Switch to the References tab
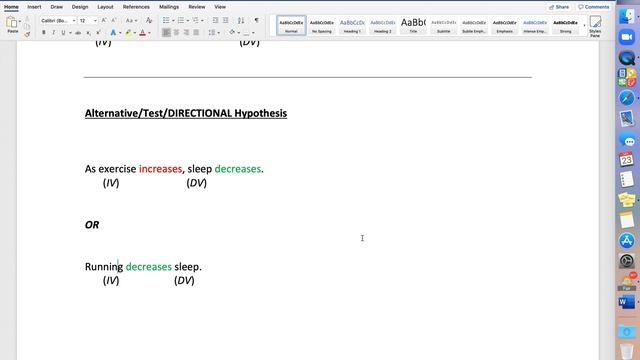The height and width of the screenshot is (360, 640). [136, 7]
